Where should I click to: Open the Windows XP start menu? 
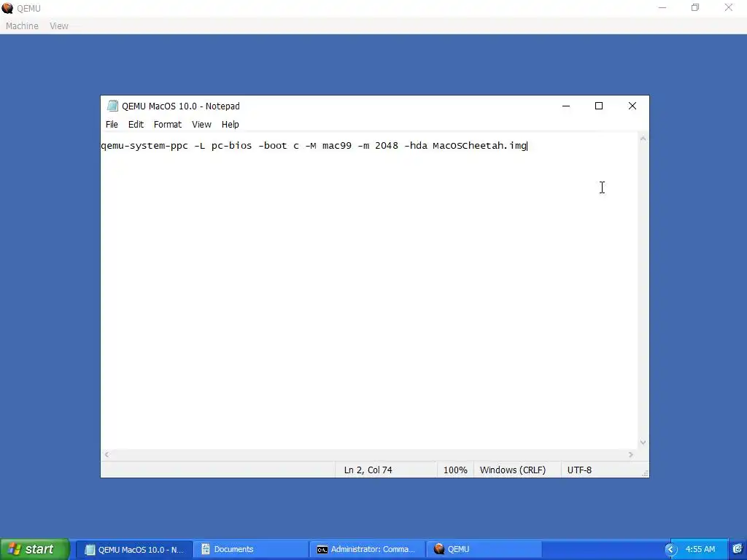tap(34, 550)
